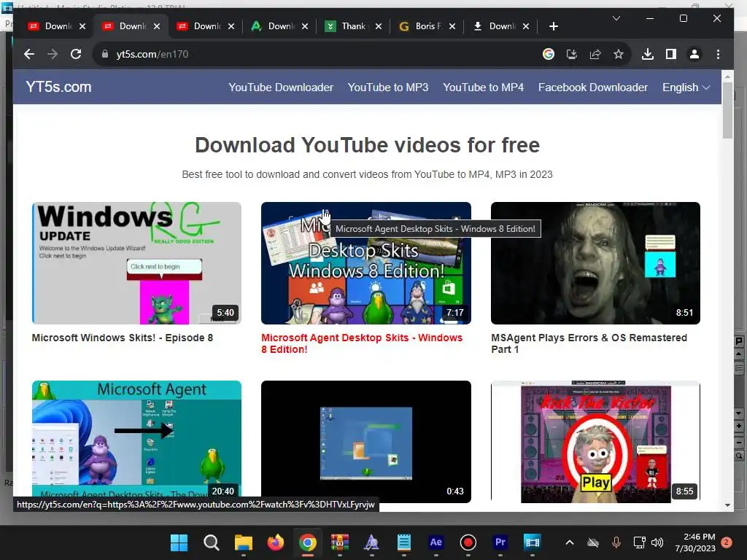Close the Thank tab
747x560 pixels.
[x=379, y=26]
